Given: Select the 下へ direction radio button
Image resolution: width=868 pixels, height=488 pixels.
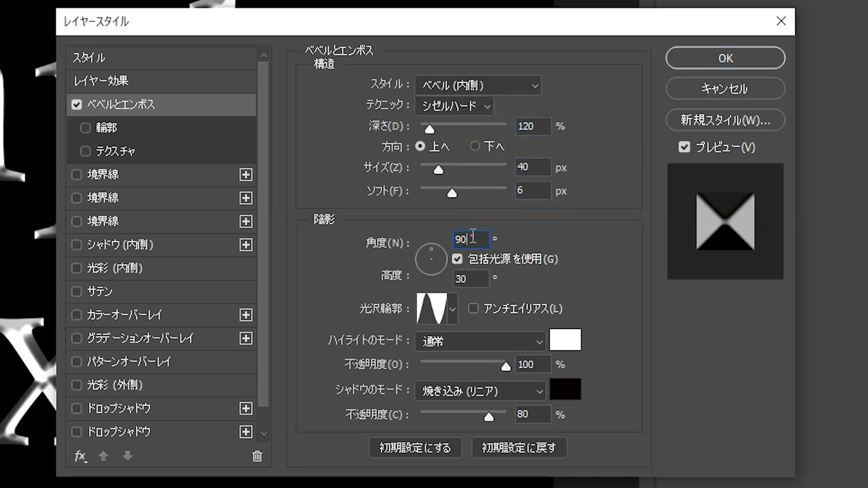Looking at the screenshot, I should point(475,146).
